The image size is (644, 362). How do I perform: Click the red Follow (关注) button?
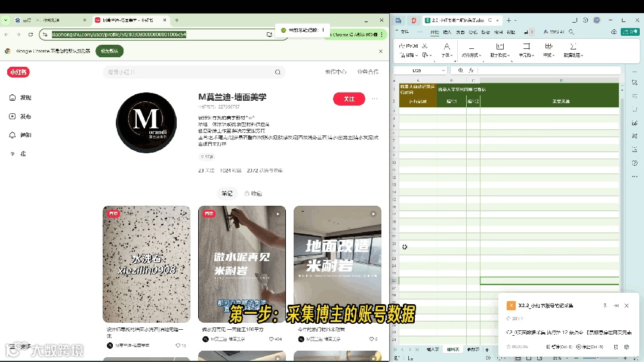[349, 99]
